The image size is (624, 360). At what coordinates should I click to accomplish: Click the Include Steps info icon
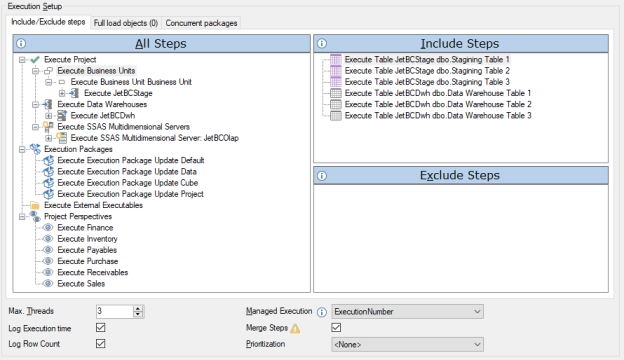pos(322,43)
